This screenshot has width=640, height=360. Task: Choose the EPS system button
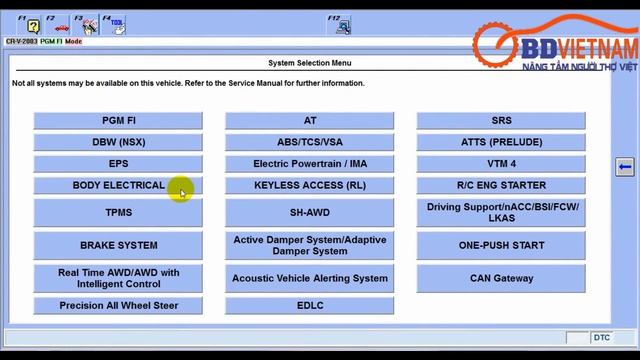[118, 164]
